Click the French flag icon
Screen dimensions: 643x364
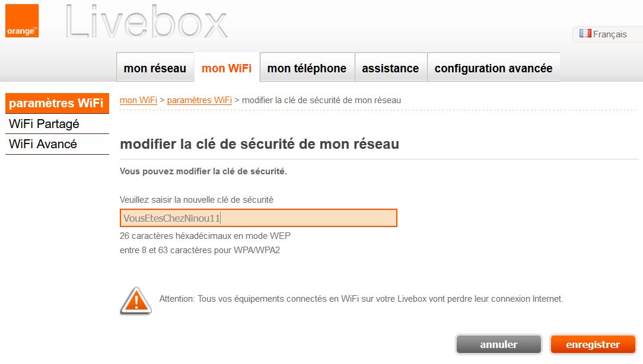coord(585,34)
